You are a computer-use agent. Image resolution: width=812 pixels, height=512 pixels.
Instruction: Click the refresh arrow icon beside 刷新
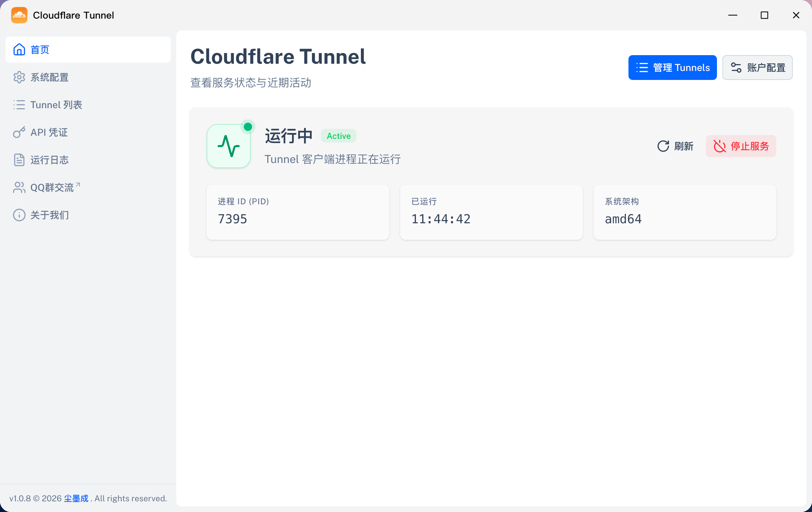pyautogui.click(x=663, y=146)
